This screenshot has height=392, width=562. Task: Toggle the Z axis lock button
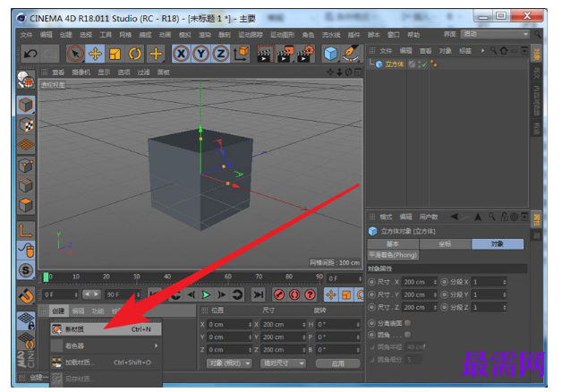pos(221,54)
